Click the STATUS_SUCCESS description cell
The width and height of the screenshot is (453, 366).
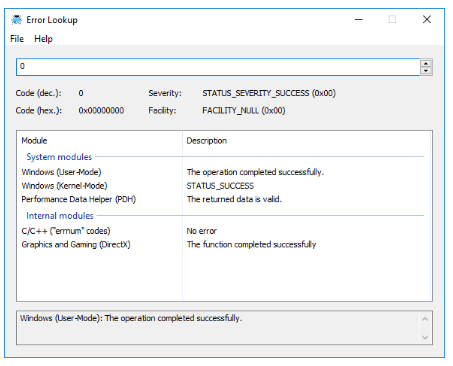[x=220, y=186]
